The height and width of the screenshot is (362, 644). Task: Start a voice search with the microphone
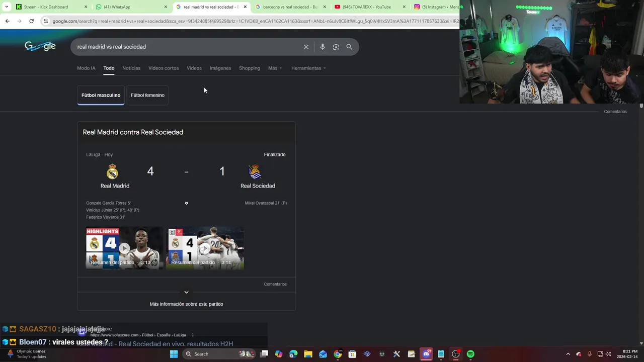click(323, 47)
